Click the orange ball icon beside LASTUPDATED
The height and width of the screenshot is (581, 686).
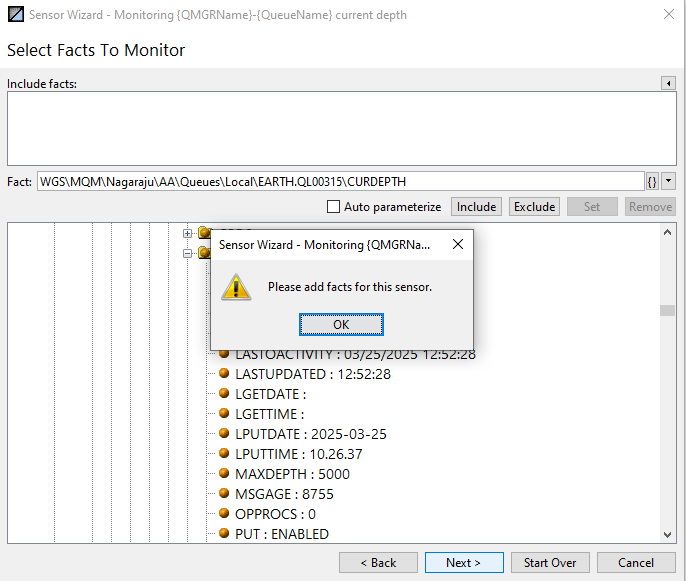pos(224,373)
